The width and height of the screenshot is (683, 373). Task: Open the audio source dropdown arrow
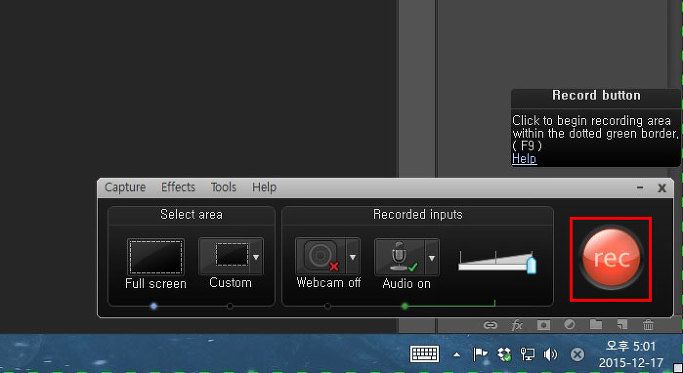[x=432, y=258]
